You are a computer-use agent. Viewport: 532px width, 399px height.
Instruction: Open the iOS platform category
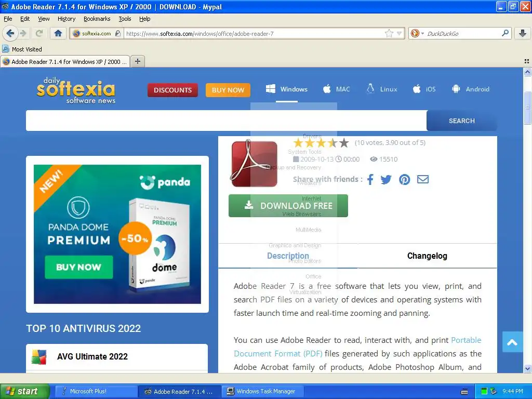(x=424, y=89)
